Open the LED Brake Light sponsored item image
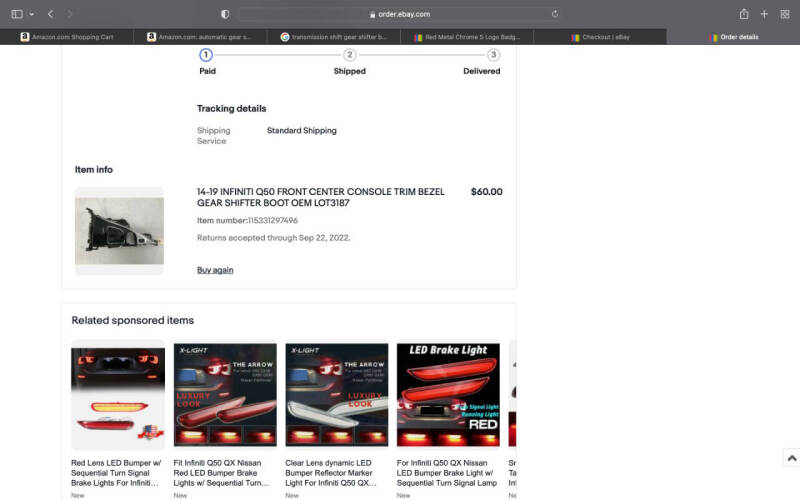 click(x=448, y=395)
